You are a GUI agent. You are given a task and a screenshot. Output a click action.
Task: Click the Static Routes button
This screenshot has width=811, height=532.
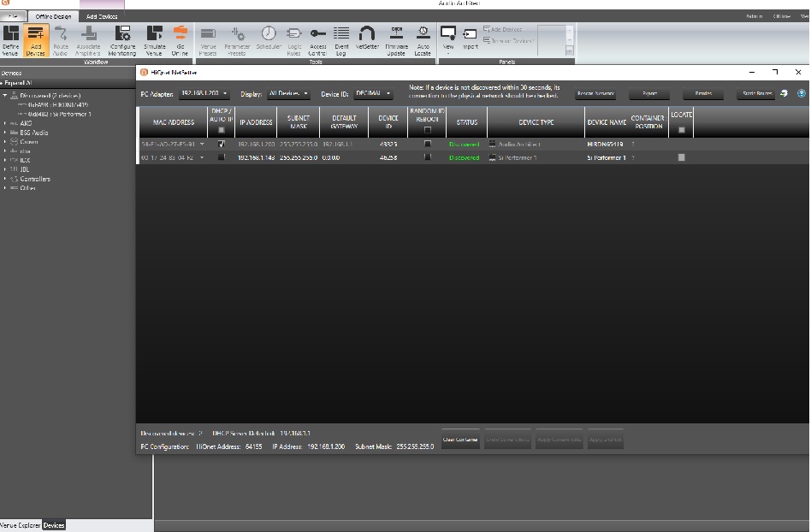pos(757,93)
